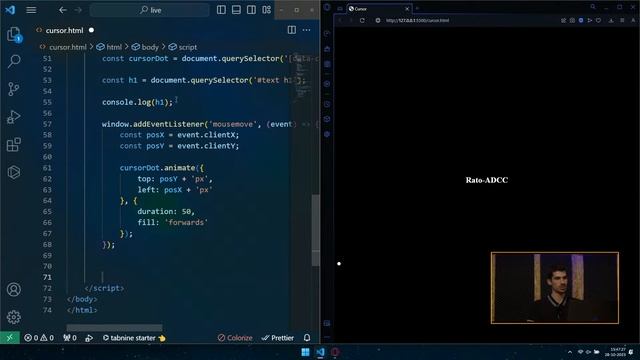Open the Explorer view in VS Code
The height and width of the screenshot is (360, 640).
[14, 34]
